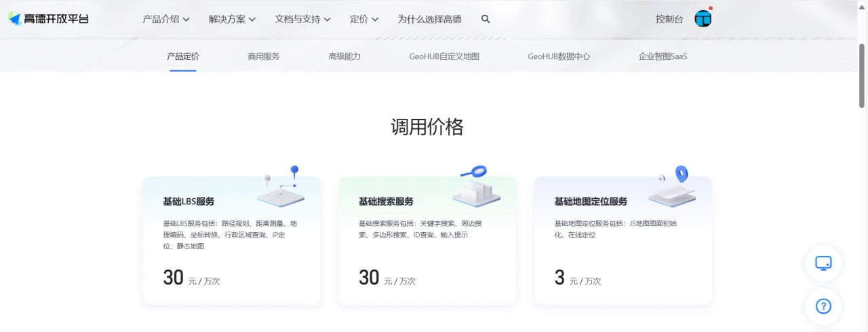The image size is (868, 332).
Task: Select the 产品定价 tab
Action: click(x=183, y=56)
